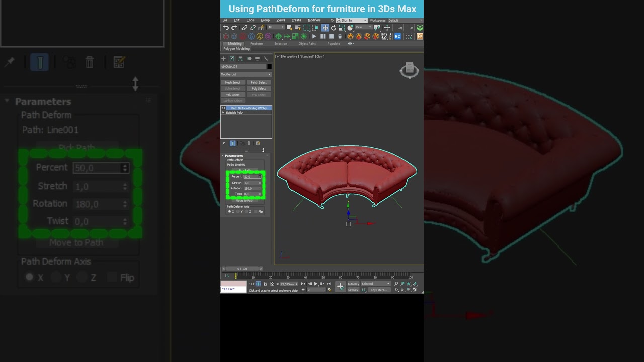Select the X Path Deform Axis radio

(230, 211)
